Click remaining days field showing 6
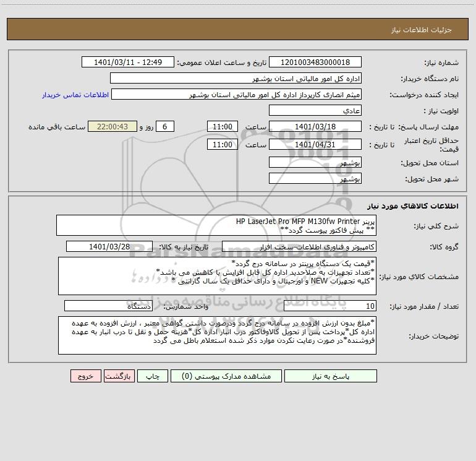476x461 pixels. [x=165, y=126]
